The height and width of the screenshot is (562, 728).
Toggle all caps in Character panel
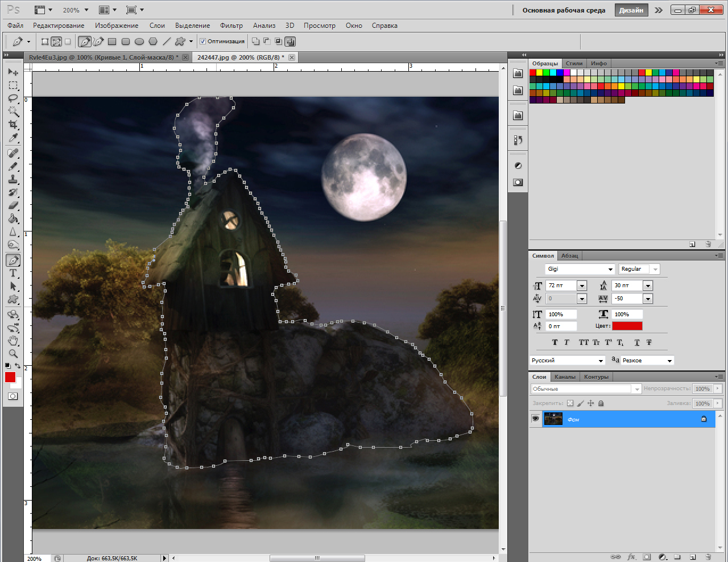584,342
